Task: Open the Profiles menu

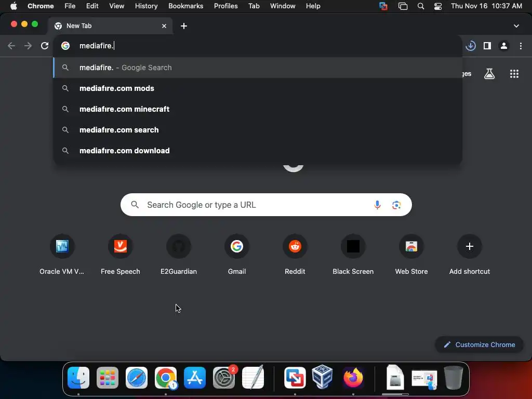Action: tap(225, 6)
